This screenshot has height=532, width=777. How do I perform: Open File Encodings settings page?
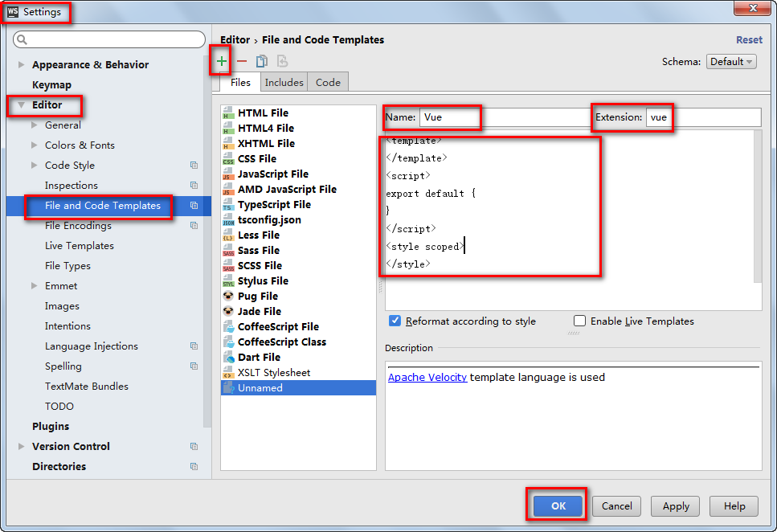pos(78,226)
